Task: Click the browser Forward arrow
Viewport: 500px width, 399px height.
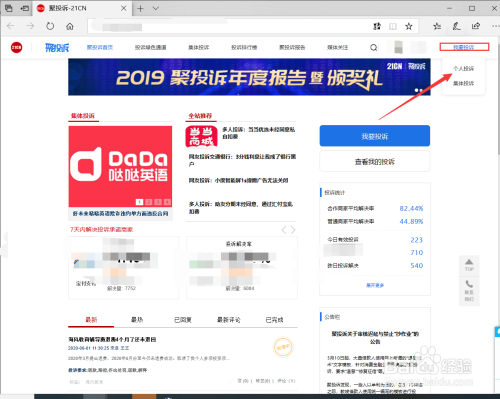Action: click(30, 26)
